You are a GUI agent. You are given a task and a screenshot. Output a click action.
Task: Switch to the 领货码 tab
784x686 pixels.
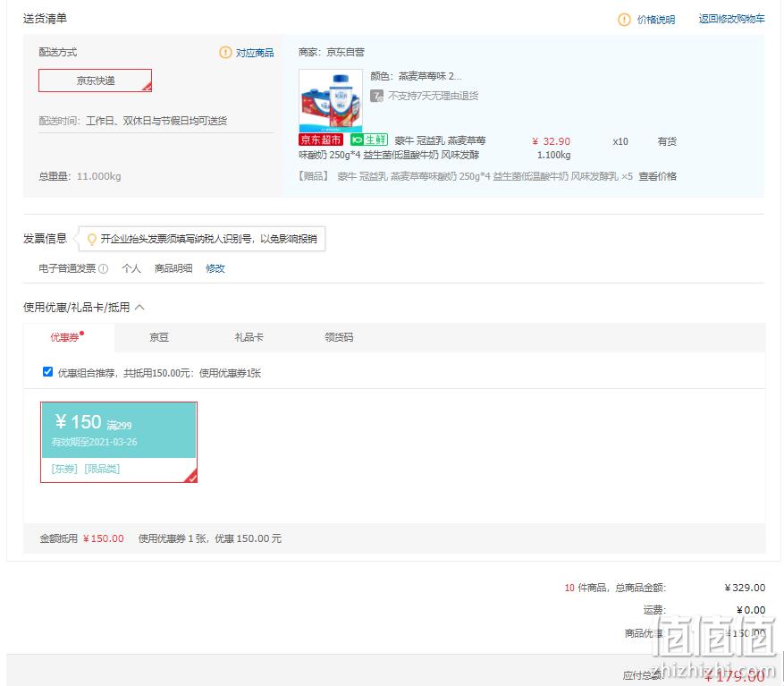tap(339, 337)
